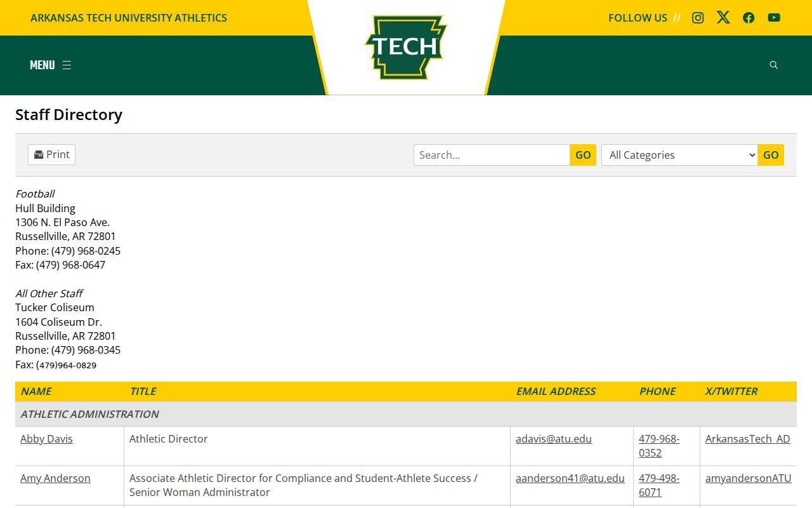Open Amy Anderson staff profile

[55, 478]
